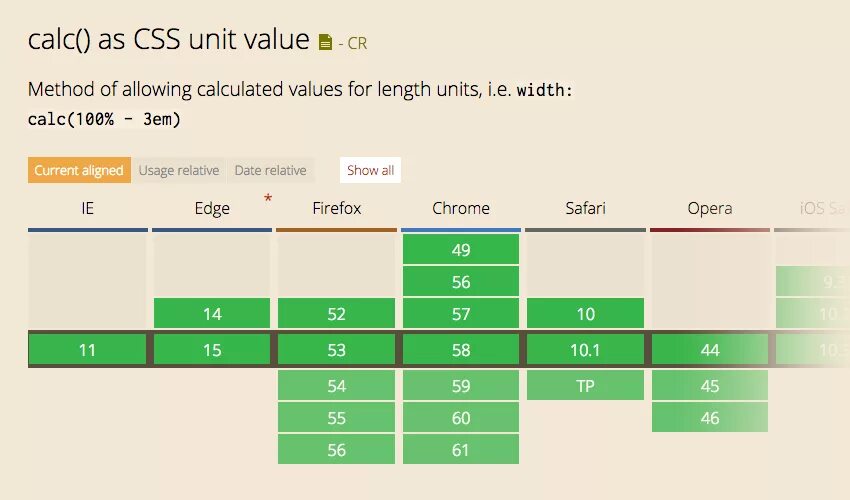Select the Chrome 60 version cell
This screenshot has height=500, width=850.
coord(461,418)
